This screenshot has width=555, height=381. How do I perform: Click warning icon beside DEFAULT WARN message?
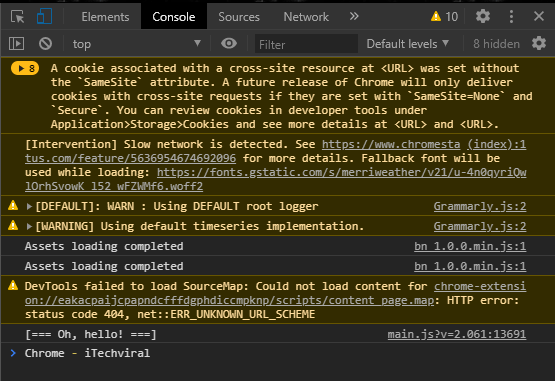pyautogui.click(x=13, y=205)
